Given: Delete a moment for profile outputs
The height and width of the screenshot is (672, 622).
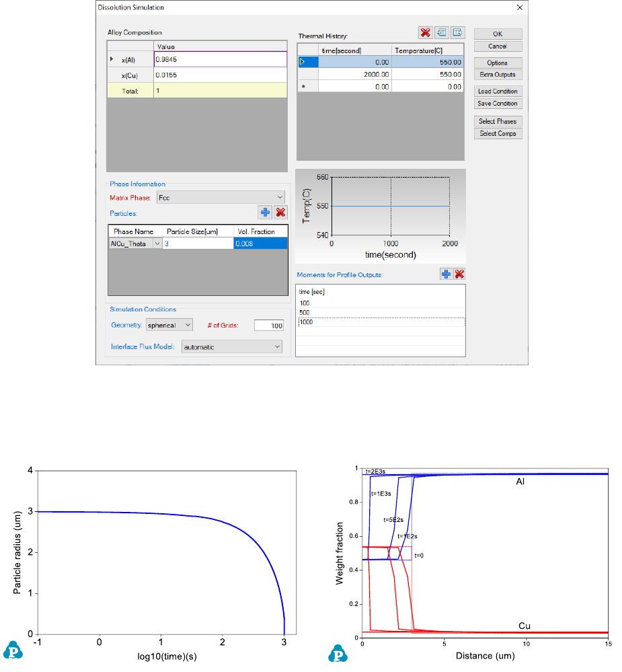Looking at the screenshot, I should click(x=459, y=274).
